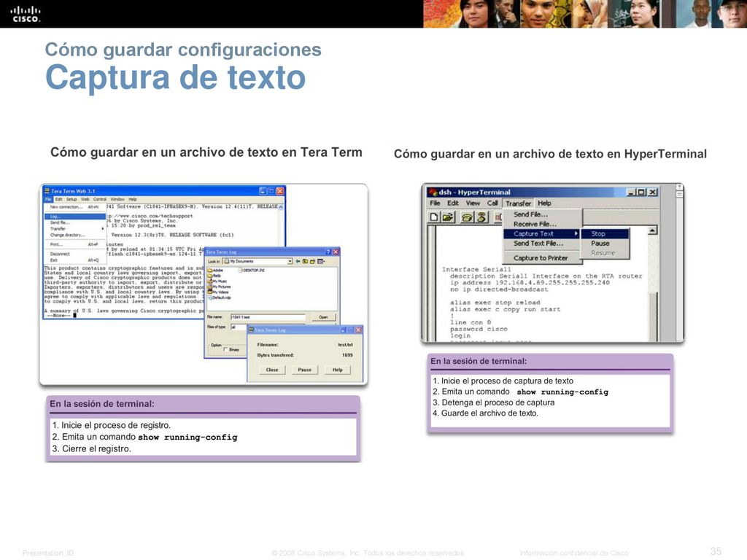Screen dimensions: 747x560
Task: Click the back arrow in Tera Term Log file dialog
Action: [298, 262]
